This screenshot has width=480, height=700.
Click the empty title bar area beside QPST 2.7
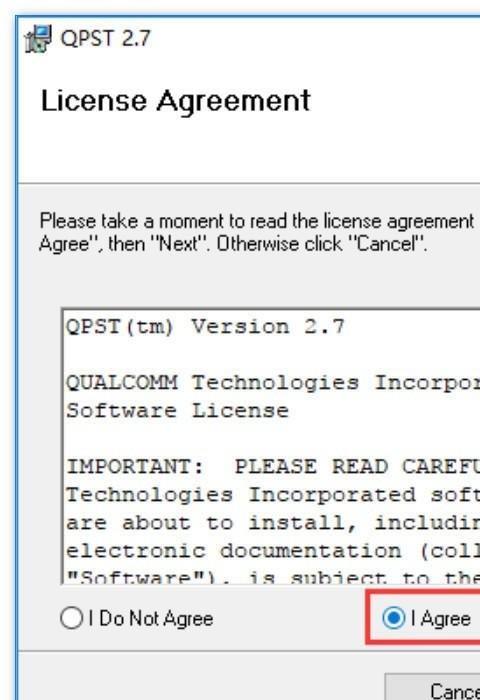coord(315,38)
